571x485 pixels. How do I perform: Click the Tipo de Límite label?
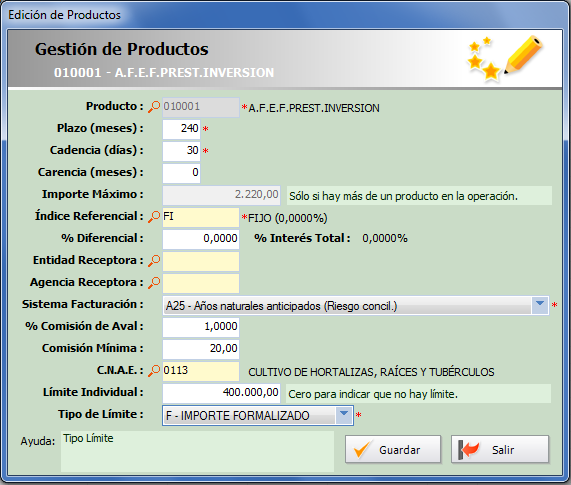tap(101, 414)
